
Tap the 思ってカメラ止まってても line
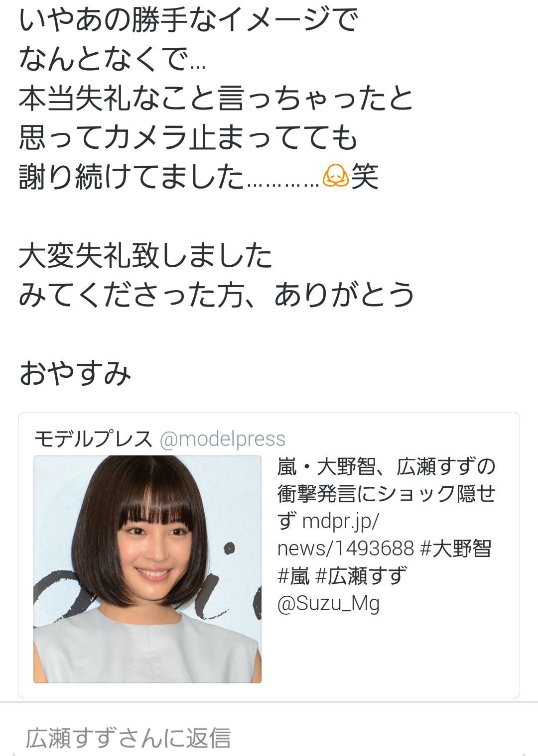point(188,137)
